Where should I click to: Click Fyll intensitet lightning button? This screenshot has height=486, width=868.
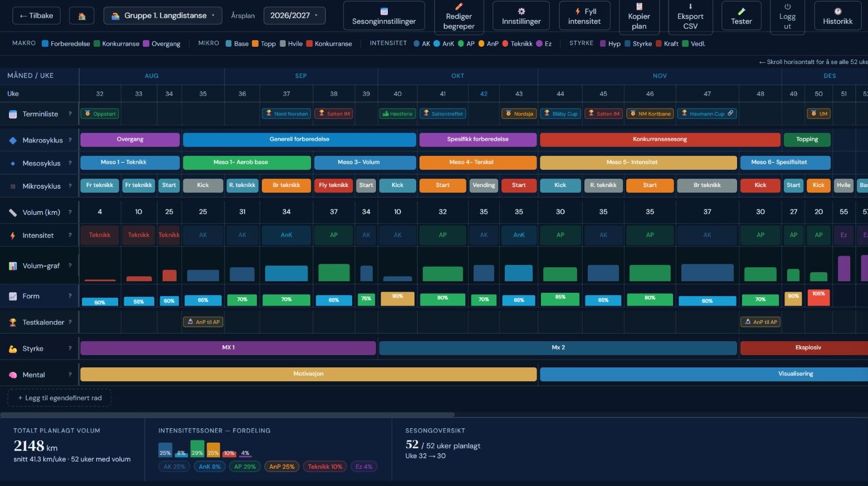584,16
